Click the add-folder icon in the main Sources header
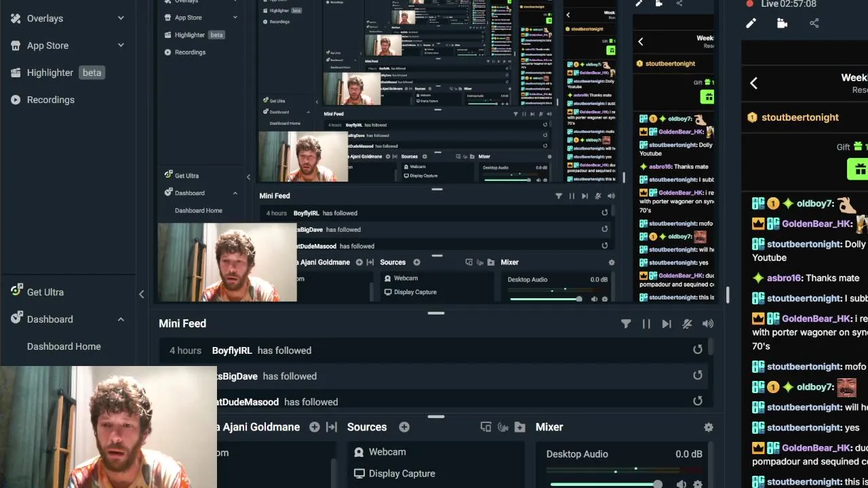This screenshot has width=868, height=488. [x=519, y=427]
